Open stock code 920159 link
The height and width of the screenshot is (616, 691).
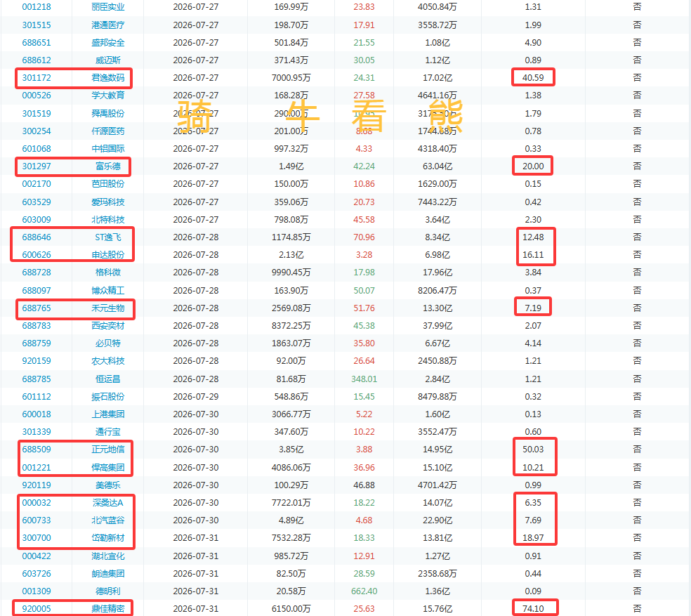pos(37,361)
